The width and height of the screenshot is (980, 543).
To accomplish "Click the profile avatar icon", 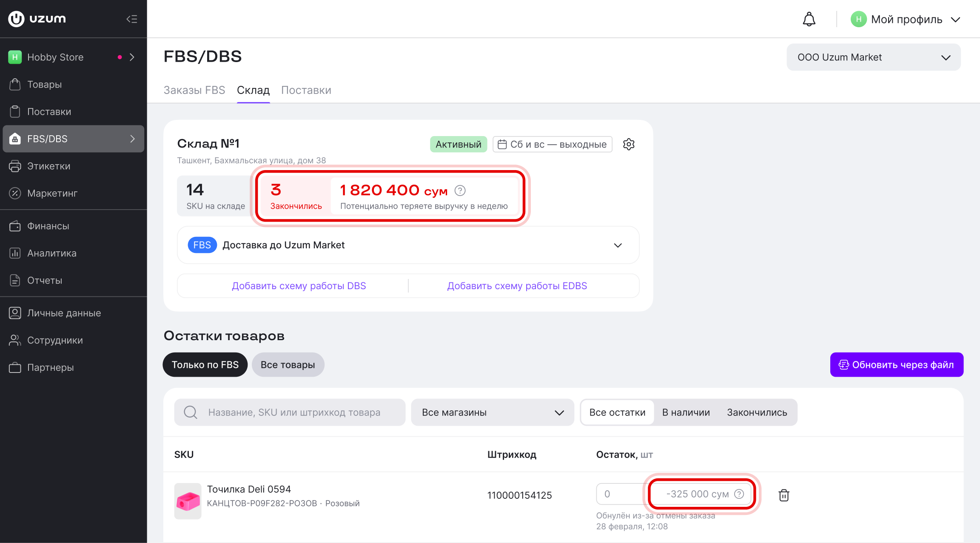I will [858, 19].
